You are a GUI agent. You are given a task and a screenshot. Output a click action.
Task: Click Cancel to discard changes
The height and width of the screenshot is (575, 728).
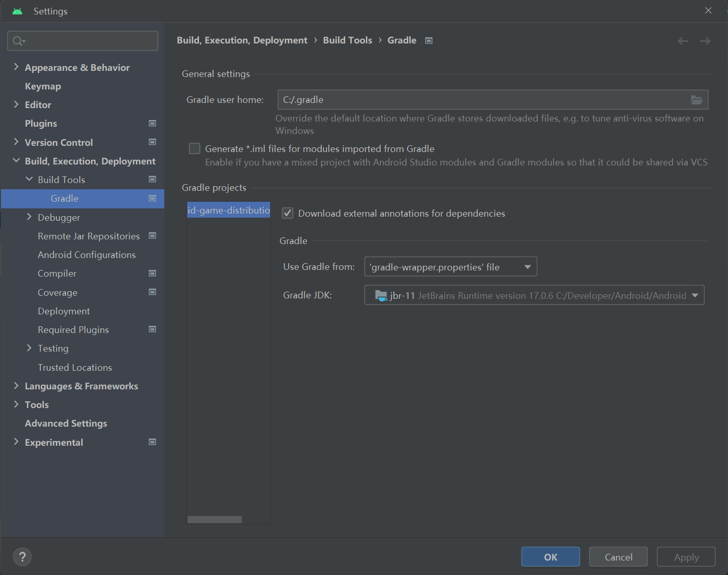[x=618, y=557]
